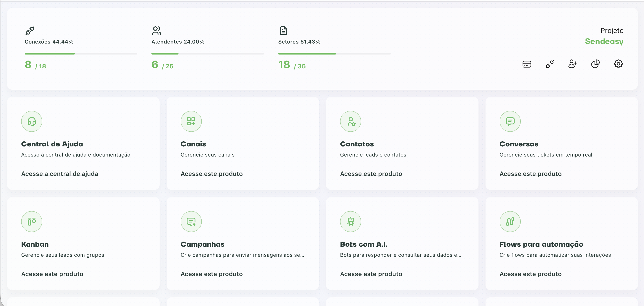The height and width of the screenshot is (306, 644).
Task: Open the settings gear icon
Action: tap(618, 64)
